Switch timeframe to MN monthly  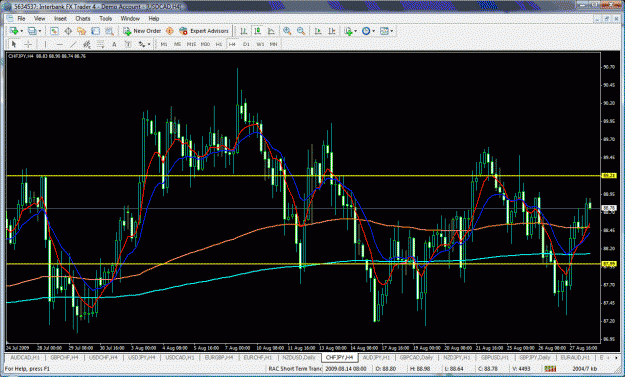coord(273,44)
